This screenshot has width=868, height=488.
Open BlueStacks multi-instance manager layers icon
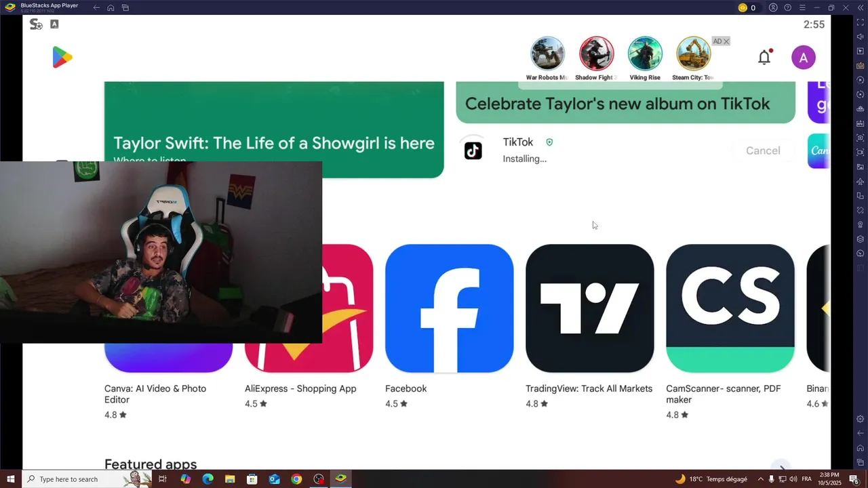coord(860,239)
